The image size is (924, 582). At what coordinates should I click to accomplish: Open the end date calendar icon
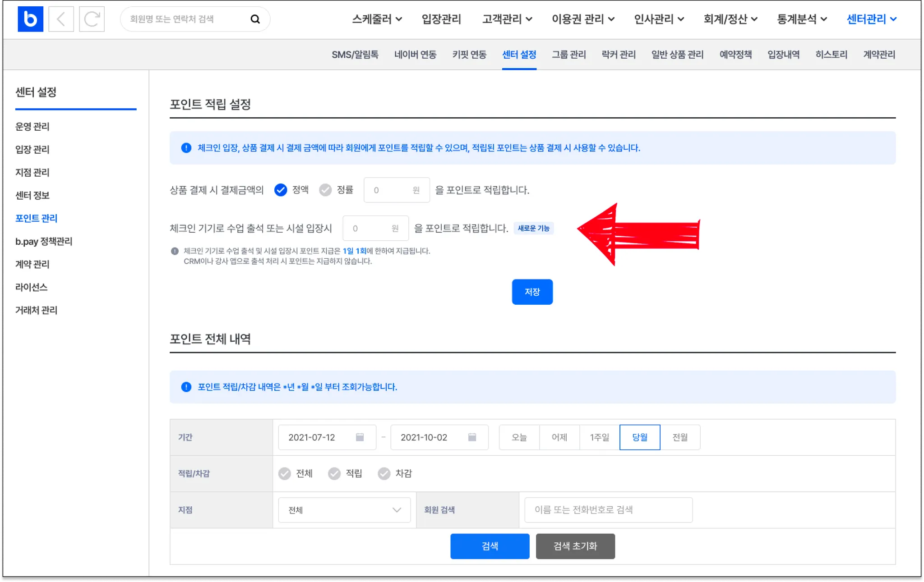coord(472,437)
